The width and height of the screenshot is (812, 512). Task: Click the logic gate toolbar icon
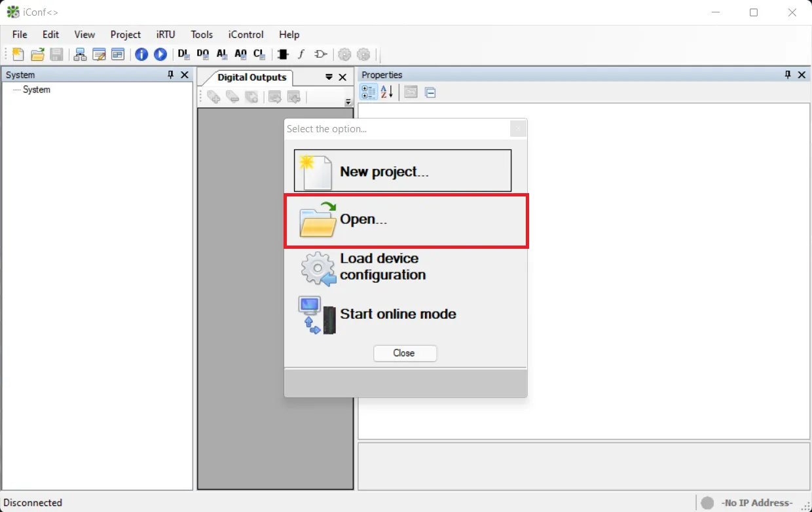coord(320,54)
